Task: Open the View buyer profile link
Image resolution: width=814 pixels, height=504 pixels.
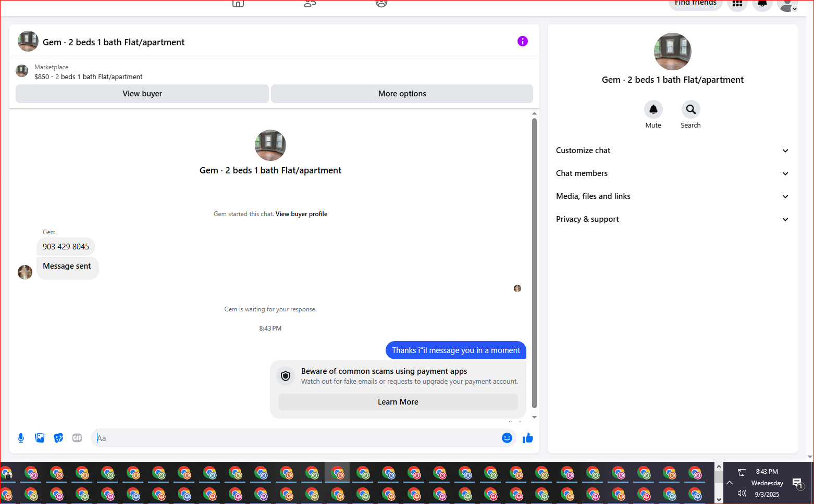Action: click(301, 214)
